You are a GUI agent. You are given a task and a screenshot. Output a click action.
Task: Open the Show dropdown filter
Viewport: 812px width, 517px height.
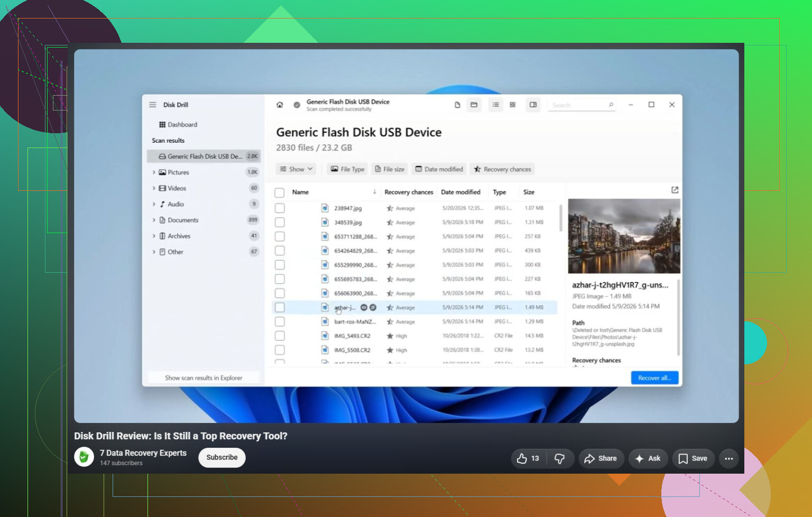(x=296, y=169)
